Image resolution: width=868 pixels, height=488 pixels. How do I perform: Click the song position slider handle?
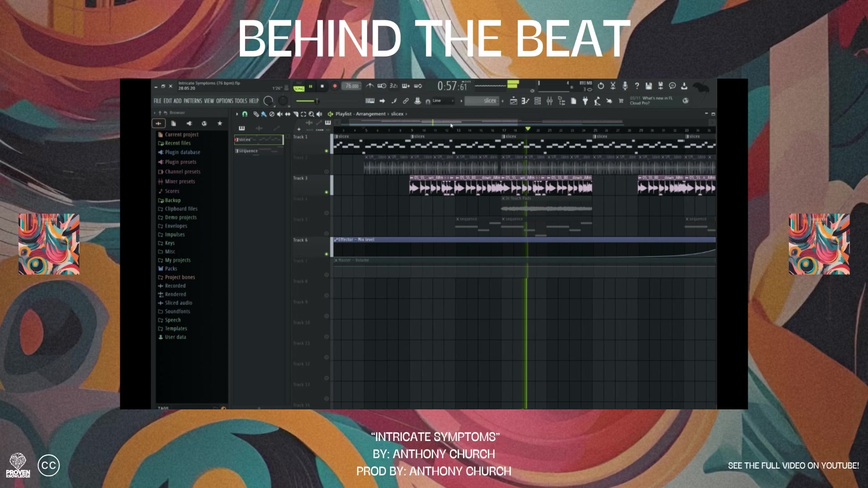pos(317,101)
